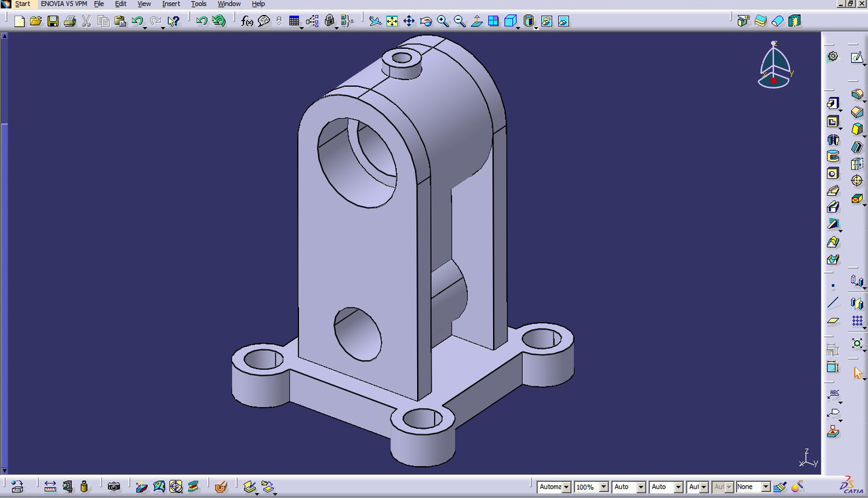Open the second Auto line dropdown
The width and height of the screenshot is (868, 498).
pos(678,487)
